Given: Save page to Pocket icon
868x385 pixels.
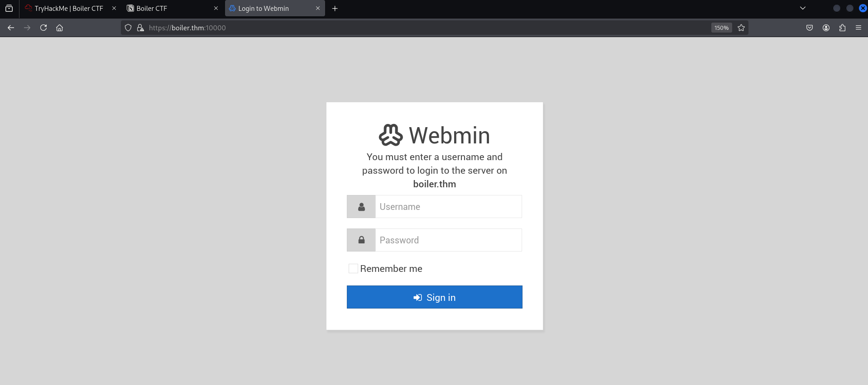Looking at the screenshot, I should (809, 28).
